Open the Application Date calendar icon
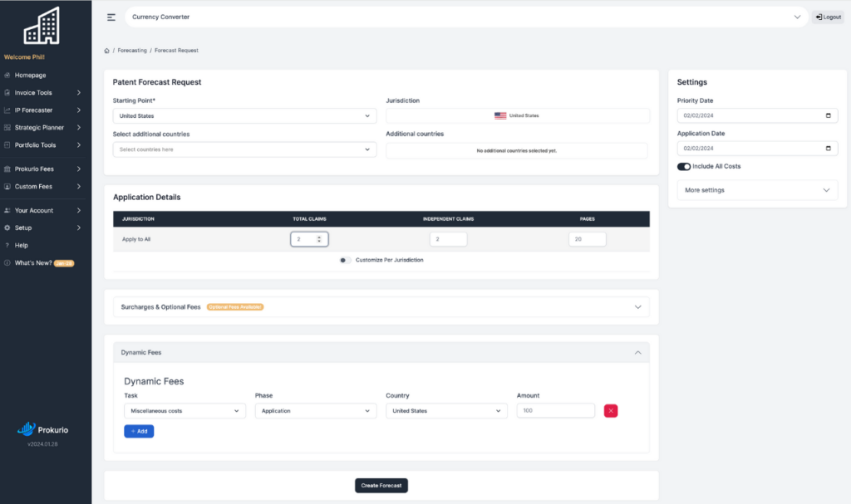851x504 pixels. [x=829, y=148]
